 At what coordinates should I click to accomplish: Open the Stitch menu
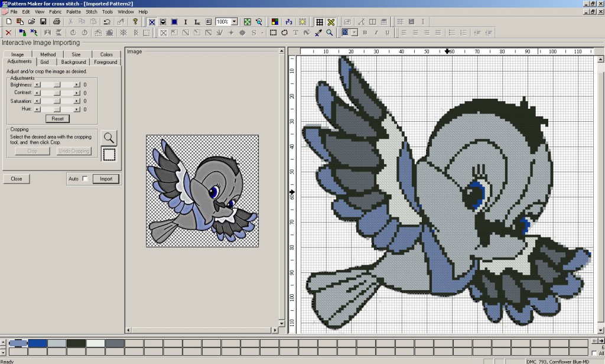tap(92, 12)
